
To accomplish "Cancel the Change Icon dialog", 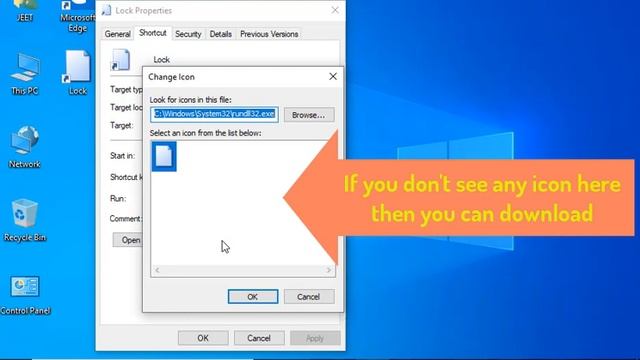I will (x=309, y=297).
